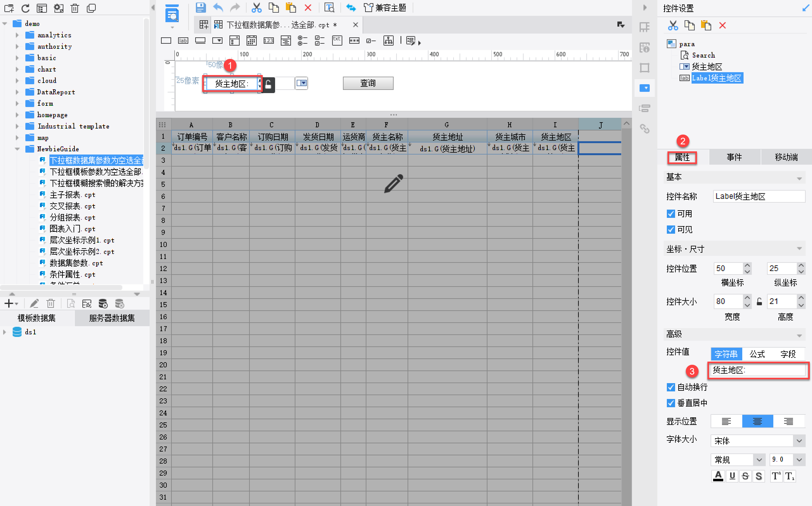
Task: Uncheck the 可用 checkbox
Action: 671,213
